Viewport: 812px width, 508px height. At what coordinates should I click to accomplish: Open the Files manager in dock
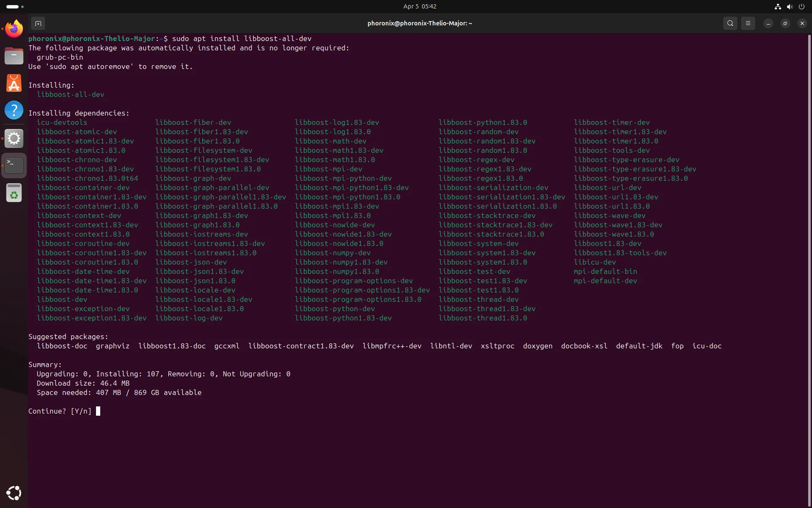tap(14, 56)
